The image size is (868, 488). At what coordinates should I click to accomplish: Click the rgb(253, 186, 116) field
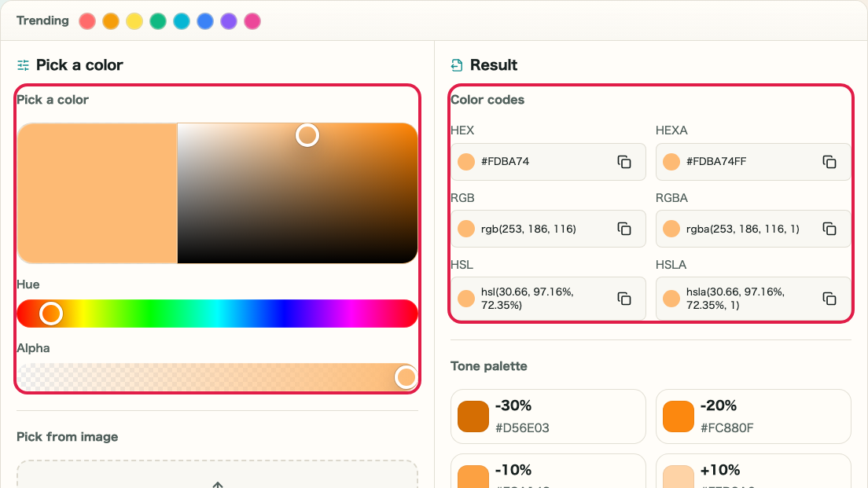click(x=548, y=229)
